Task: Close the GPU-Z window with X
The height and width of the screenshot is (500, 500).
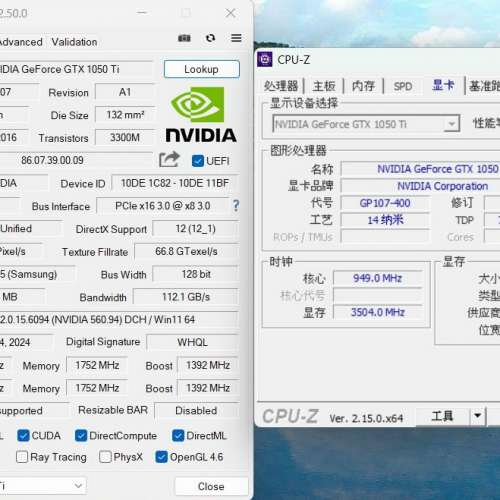Action: pos(230,13)
